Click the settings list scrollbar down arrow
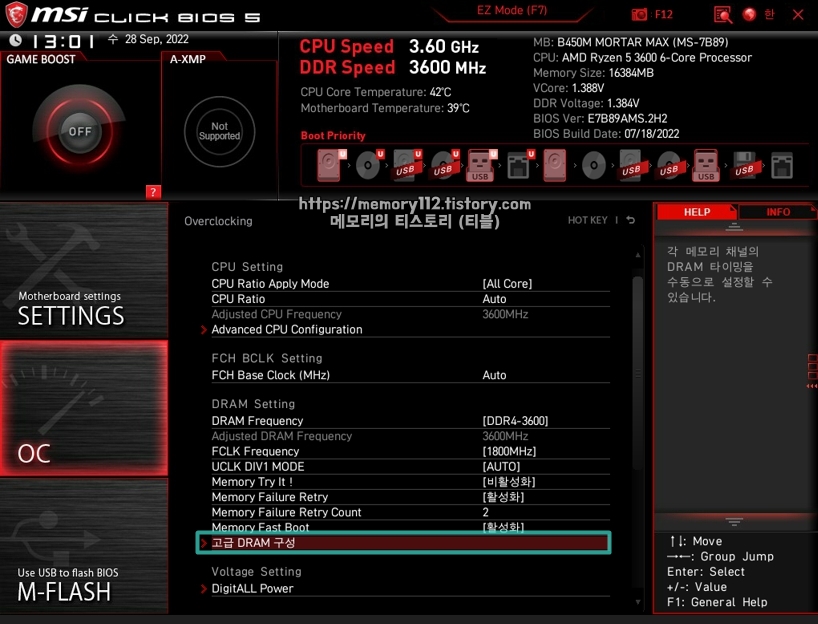Screen dimensions: 818x624 pos(637,602)
